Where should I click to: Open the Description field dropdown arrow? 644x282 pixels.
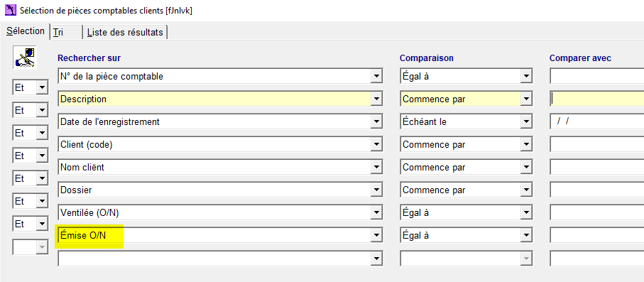pos(376,99)
